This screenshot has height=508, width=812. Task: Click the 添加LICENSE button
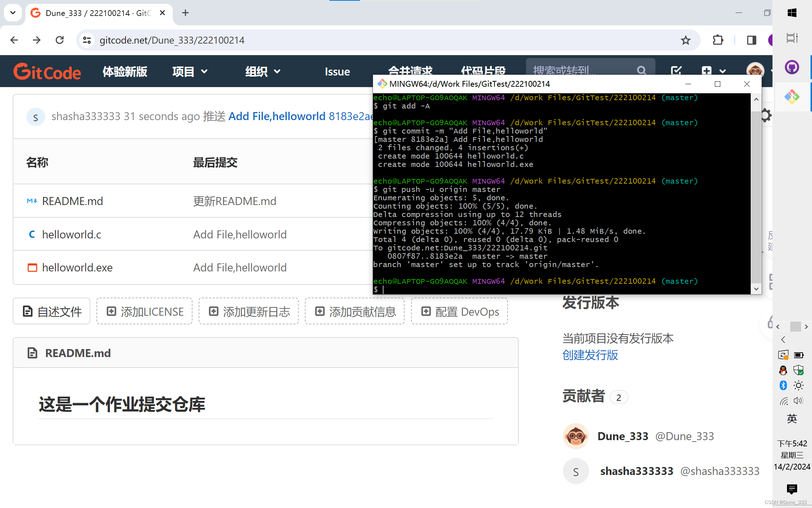click(x=144, y=311)
